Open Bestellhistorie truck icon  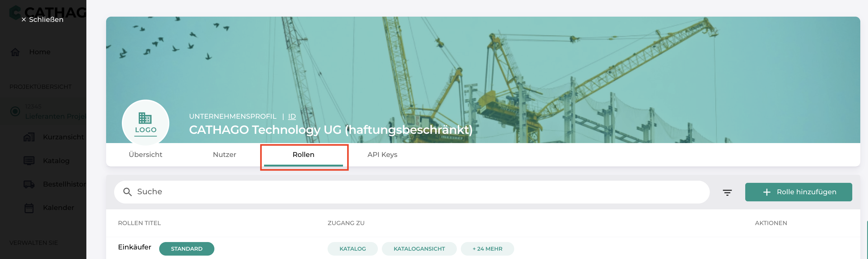(29, 184)
